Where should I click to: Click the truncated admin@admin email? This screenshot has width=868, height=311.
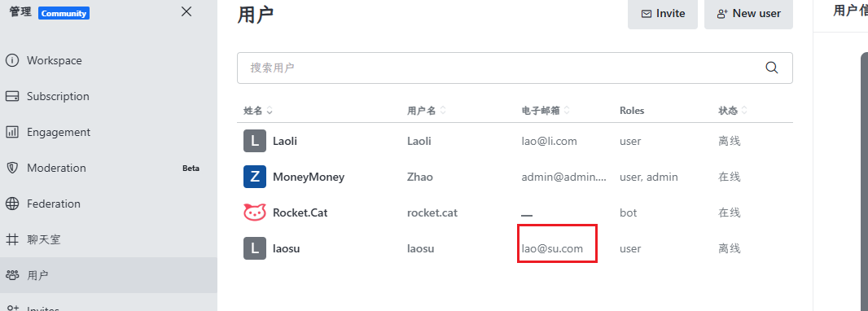click(x=564, y=177)
